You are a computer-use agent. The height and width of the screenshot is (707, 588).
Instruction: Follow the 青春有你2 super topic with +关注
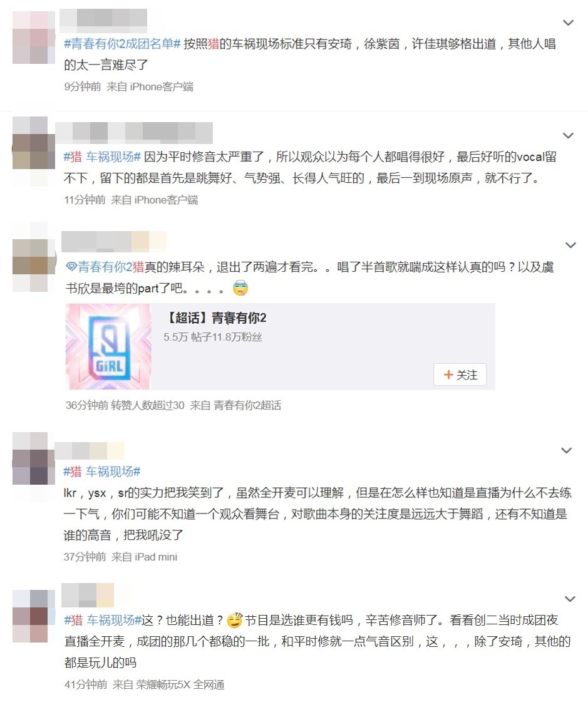point(460,374)
